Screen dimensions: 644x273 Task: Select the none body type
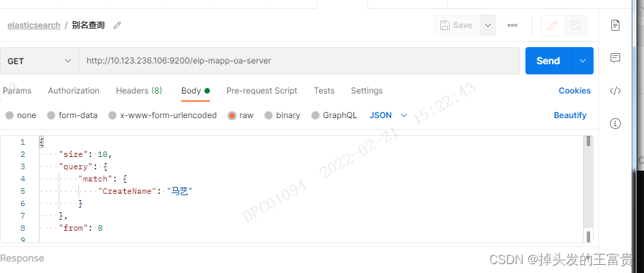pyautogui.click(x=21, y=115)
